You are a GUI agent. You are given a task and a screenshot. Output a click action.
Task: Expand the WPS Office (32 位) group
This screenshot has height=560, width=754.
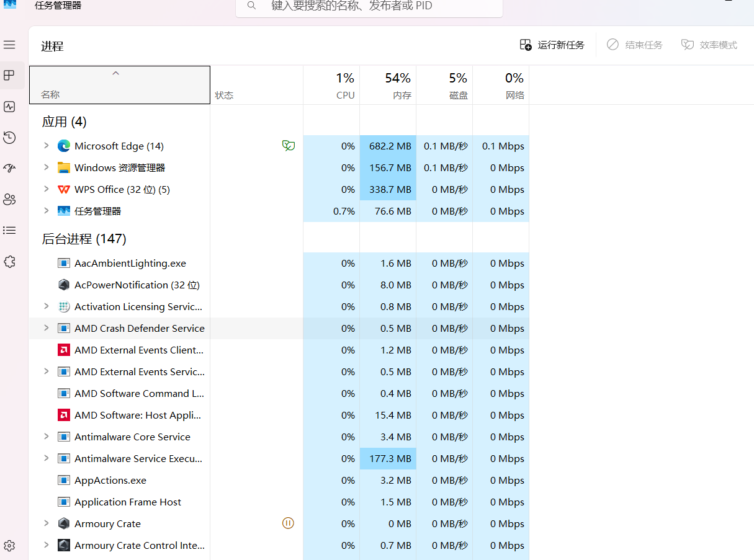click(x=46, y=189)
